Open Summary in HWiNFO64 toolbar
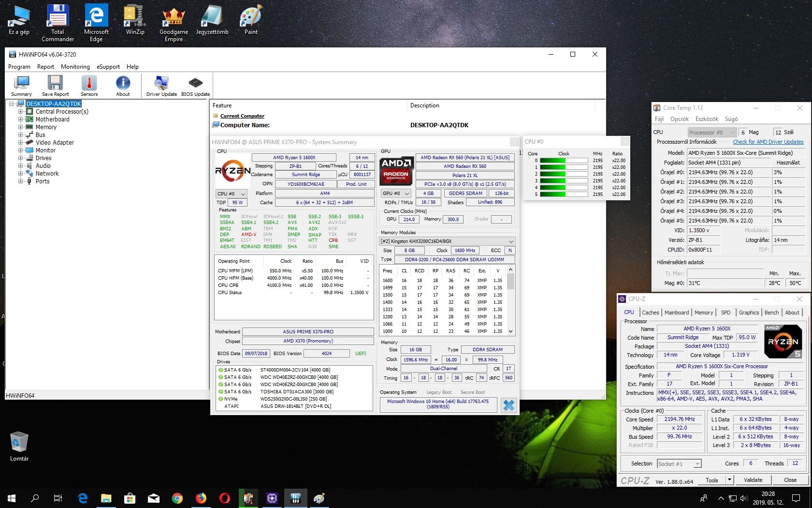The width and height of the screenshot is (812, 508). click(x=21, y=86)
